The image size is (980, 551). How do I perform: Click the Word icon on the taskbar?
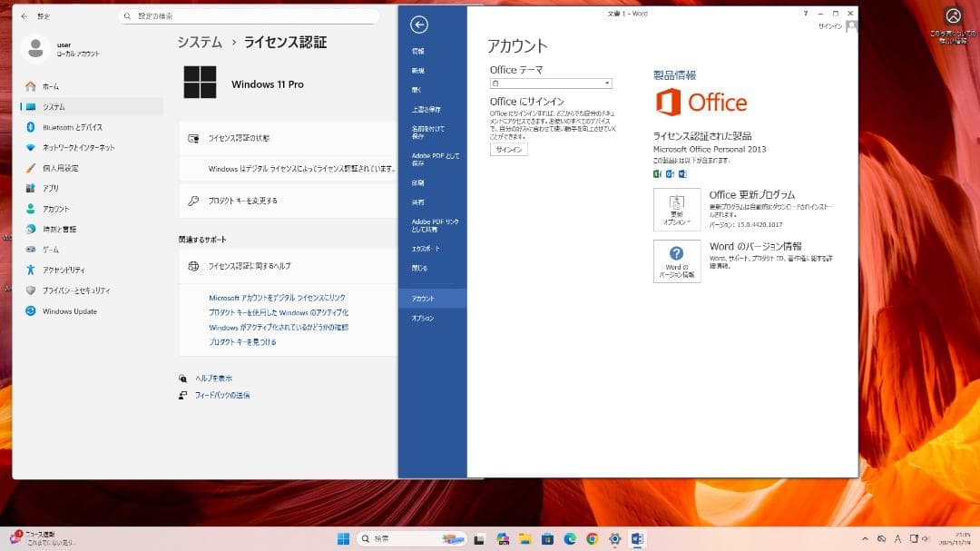click(x=636, y=537)
